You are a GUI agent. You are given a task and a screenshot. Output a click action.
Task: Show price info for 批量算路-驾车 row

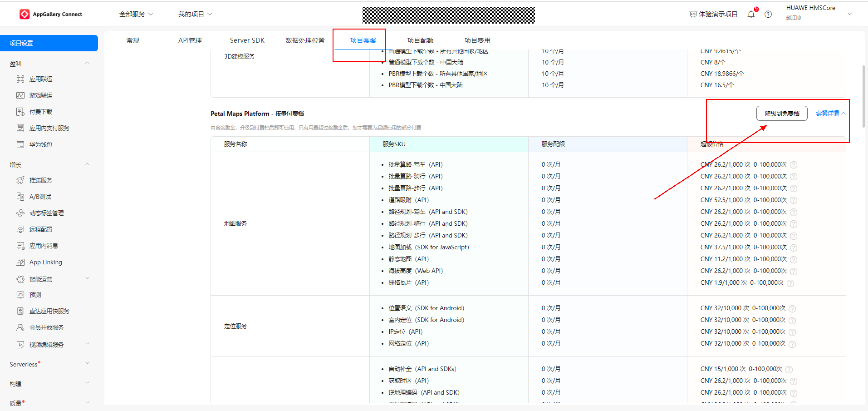click(x=794, y=165)
